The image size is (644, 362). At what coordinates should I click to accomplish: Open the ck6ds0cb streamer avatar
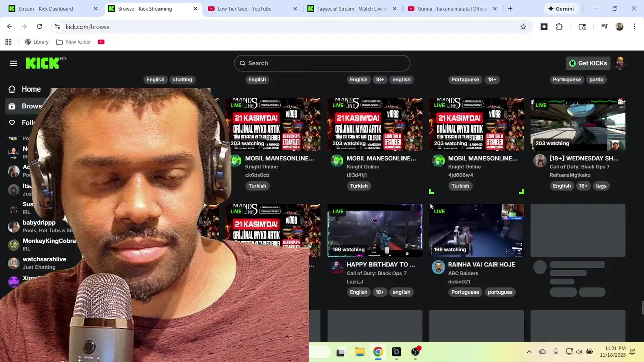(235, 161)
